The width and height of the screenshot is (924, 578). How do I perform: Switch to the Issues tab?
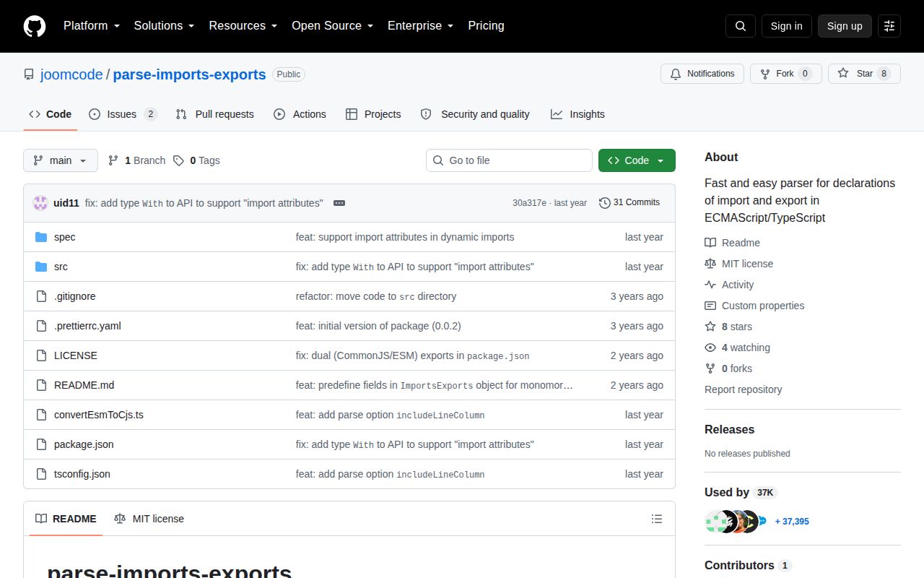click(x=123, y=114)
